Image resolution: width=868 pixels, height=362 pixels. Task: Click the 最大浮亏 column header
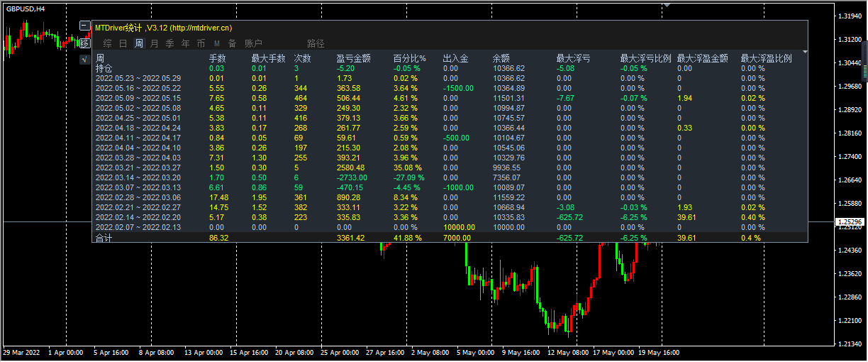[574, 58]
